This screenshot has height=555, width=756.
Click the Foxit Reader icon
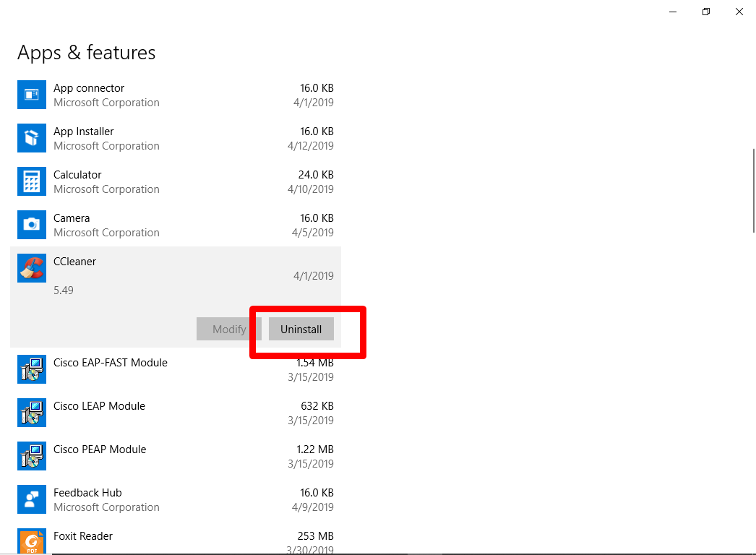click(32, 541)
